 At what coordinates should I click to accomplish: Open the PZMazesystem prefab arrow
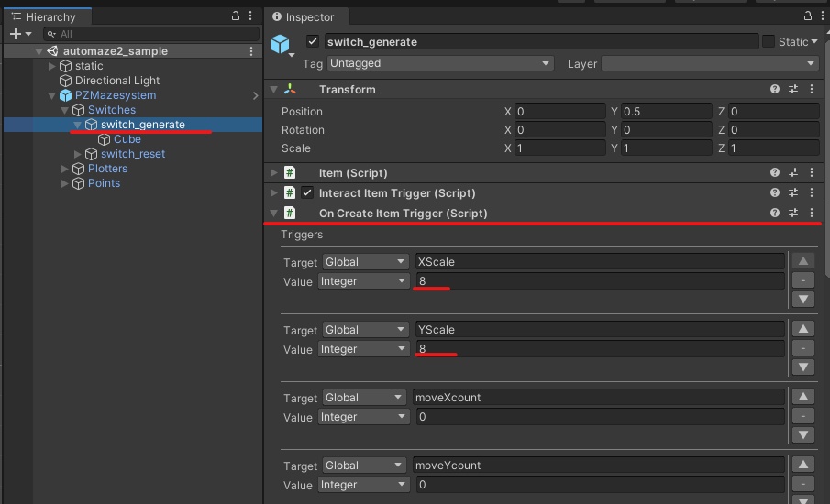click(255, 95)
